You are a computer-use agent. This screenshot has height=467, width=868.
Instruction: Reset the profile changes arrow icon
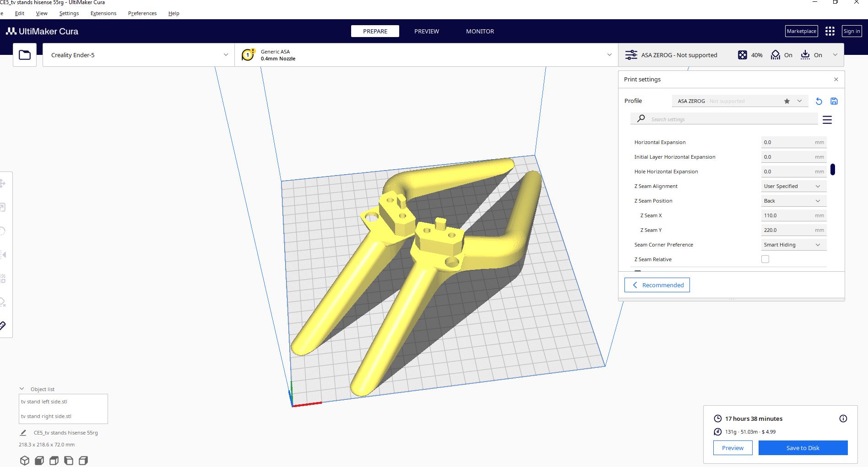(819, 101)
